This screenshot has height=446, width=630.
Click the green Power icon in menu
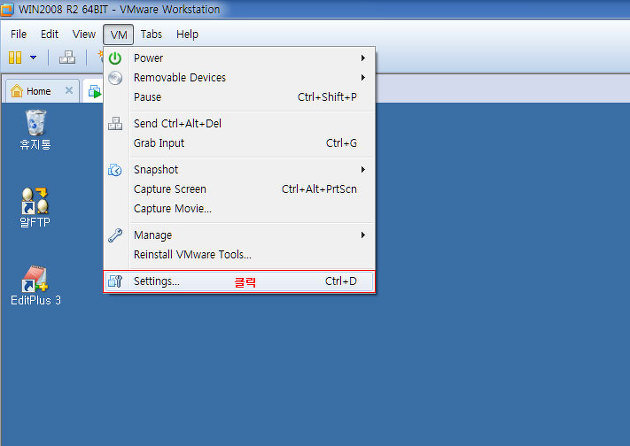pyautogui.click(x=115, y=58)
